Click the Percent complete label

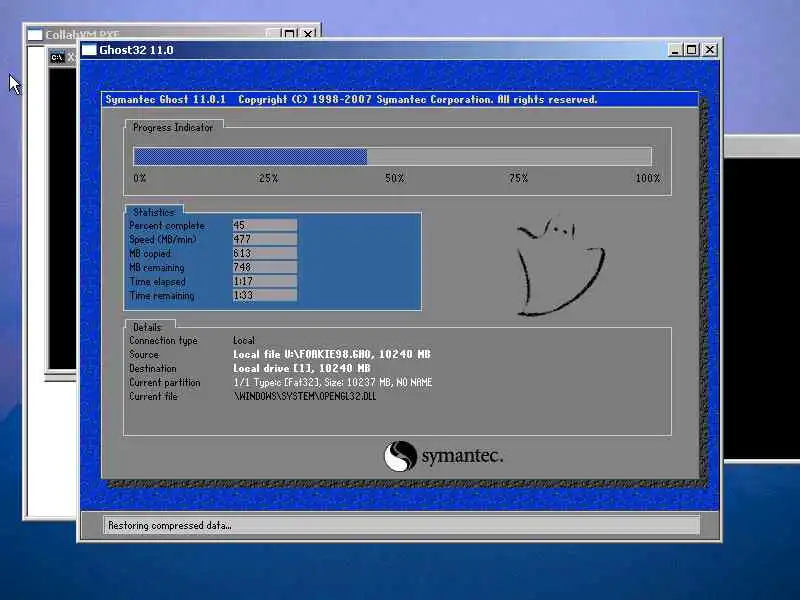(167, 226)
